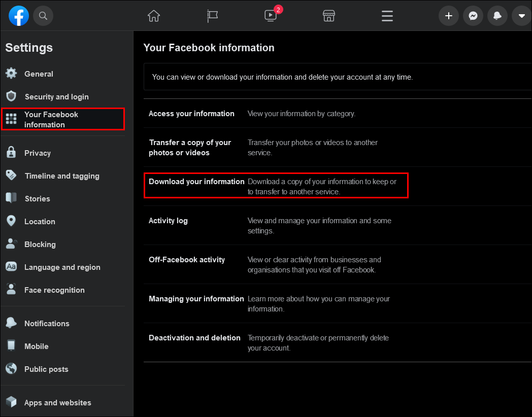Open the search magnifier icon
Screen dimensions: 532x417
[x=43, y=16]
